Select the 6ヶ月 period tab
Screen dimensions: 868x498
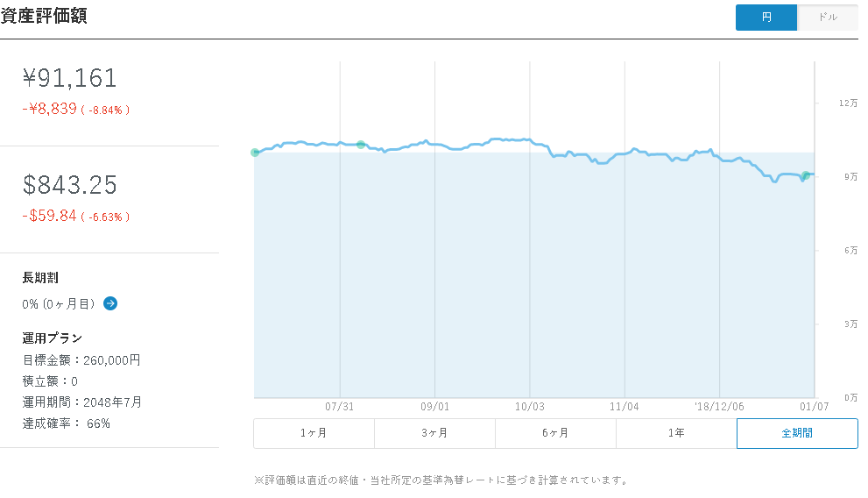coord(555,433)
